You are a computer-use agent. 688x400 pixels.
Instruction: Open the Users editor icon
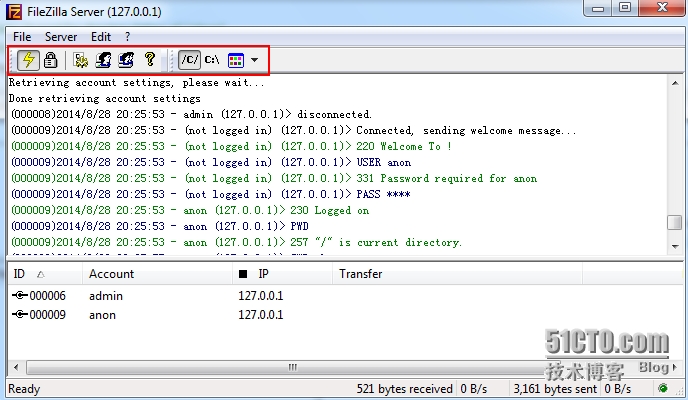click(x=103, y=60)
